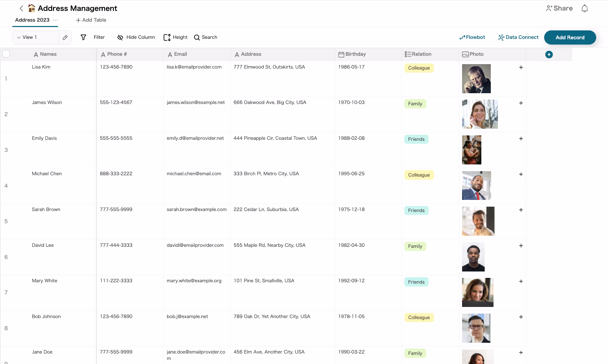
Task: Toggle the select-all checkbox in the header
Action: click(6, 54)
